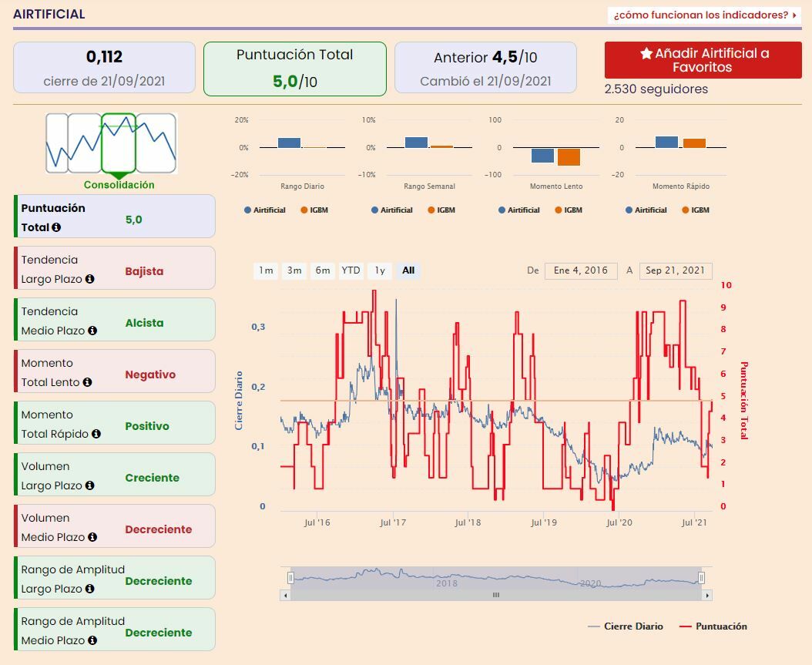
Task: Click the Rango Diario chart title
Action: [x=303, y=186]
